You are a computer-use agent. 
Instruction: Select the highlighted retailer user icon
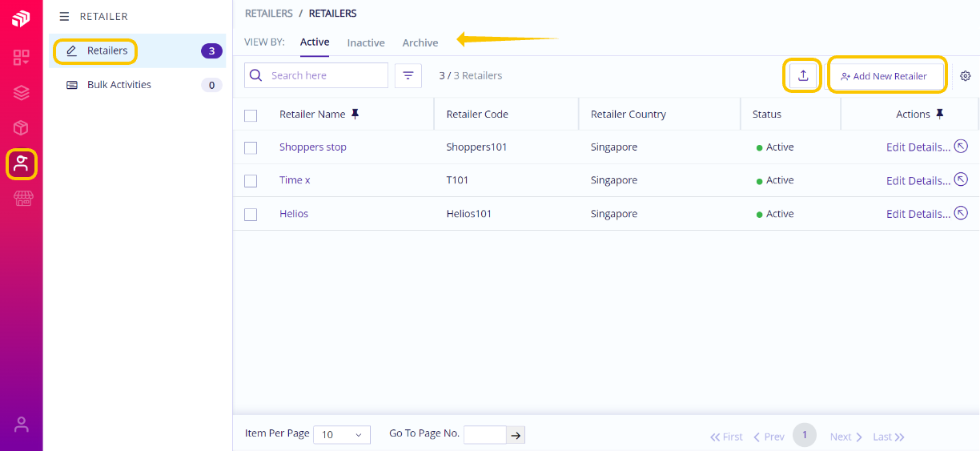tap(22, 164)
